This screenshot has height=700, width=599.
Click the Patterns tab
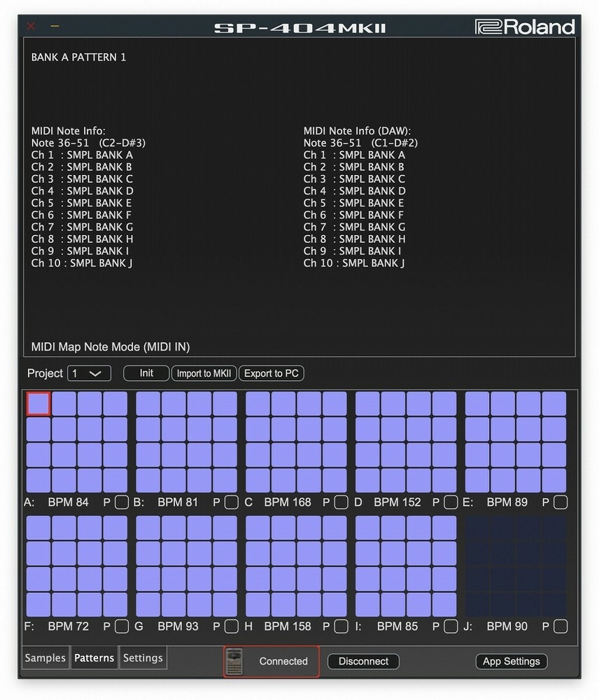[94, 658]
